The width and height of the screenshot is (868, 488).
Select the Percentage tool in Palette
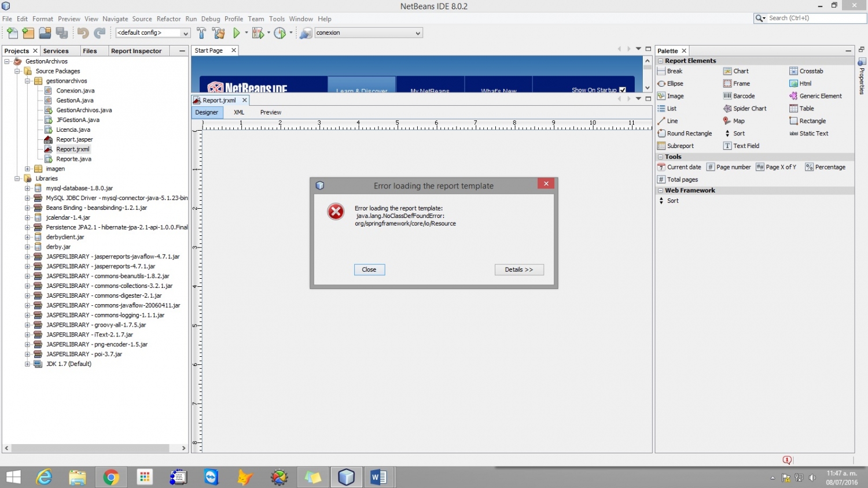point(825,167)
